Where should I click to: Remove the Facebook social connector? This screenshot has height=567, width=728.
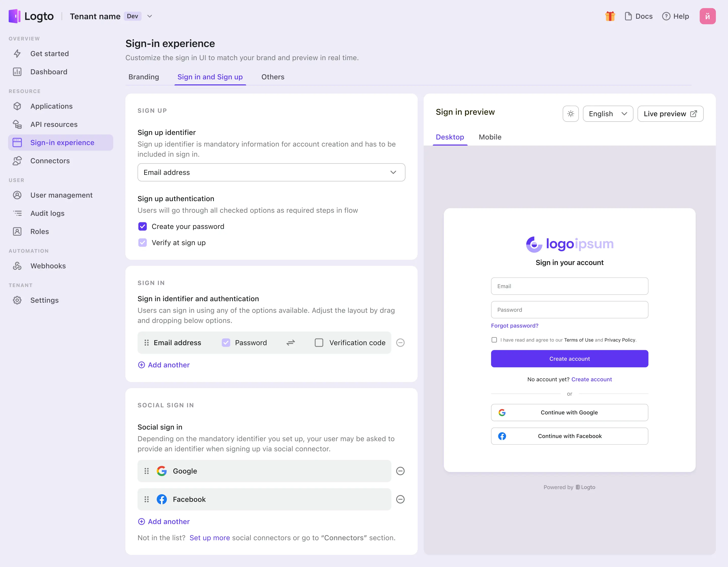400,499
